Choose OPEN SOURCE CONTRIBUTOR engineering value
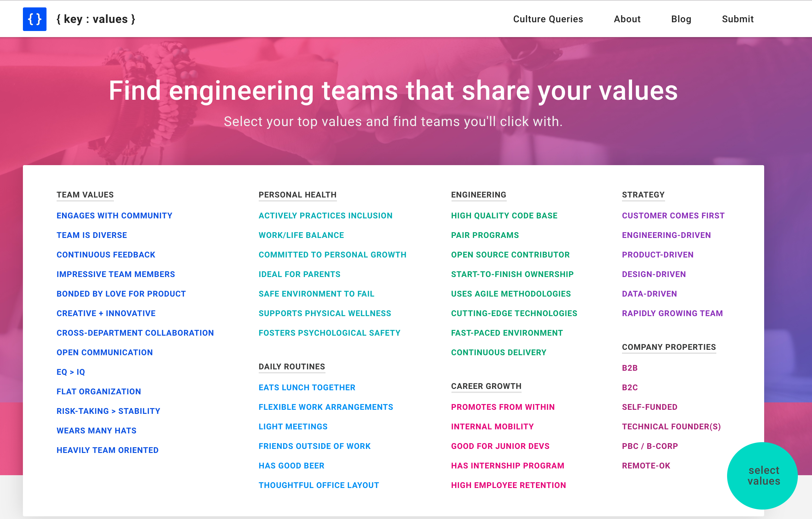 [x=510, y=254]
